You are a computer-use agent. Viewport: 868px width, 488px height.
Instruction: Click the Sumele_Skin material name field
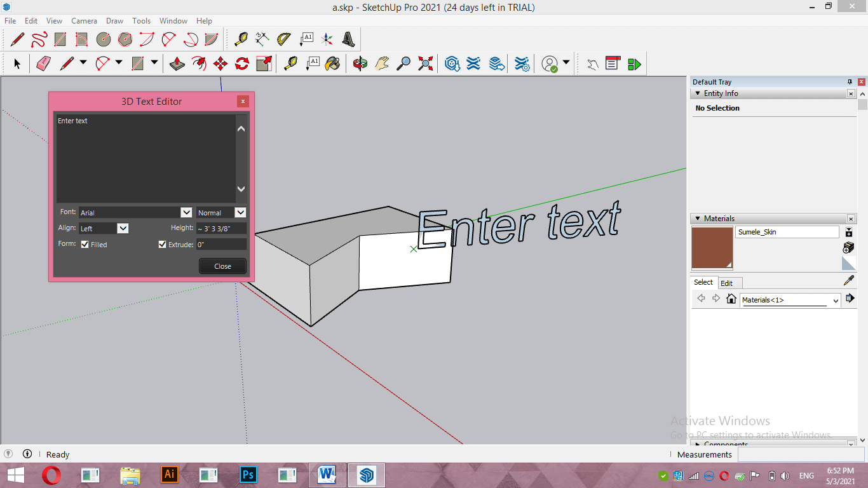tap(787, 232)
